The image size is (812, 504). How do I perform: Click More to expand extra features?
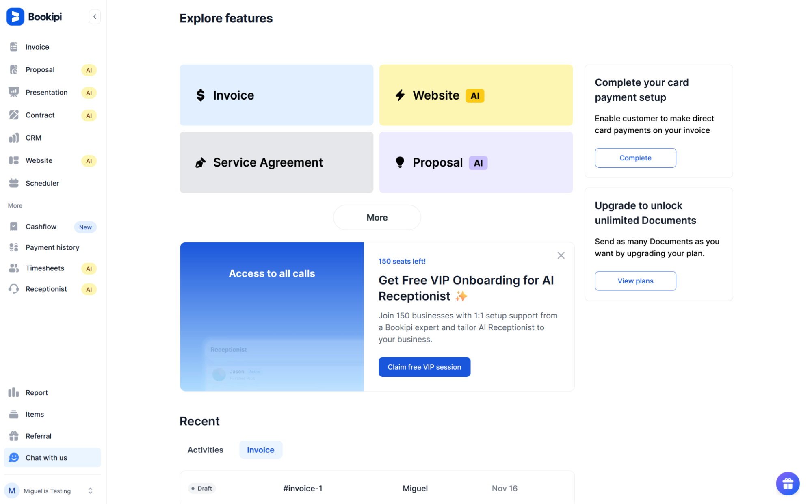pyautogui.click(x=377, y=217)
